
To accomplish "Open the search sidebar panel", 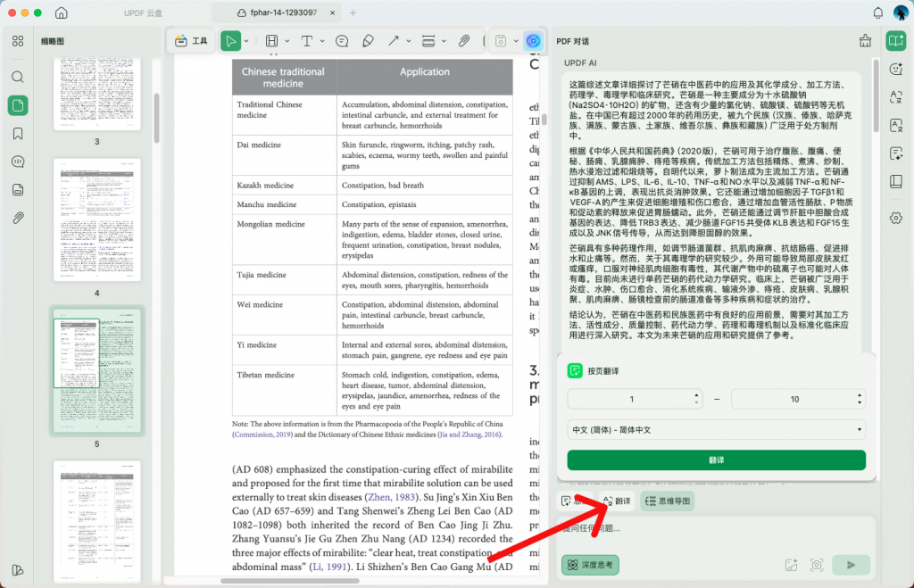I will [x=18, y=77].
